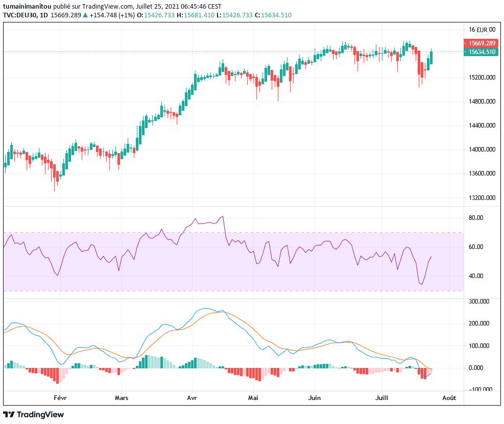Click the Juill label on time axis
This screenshot has width=504, height=424.
tap(382, 398)
